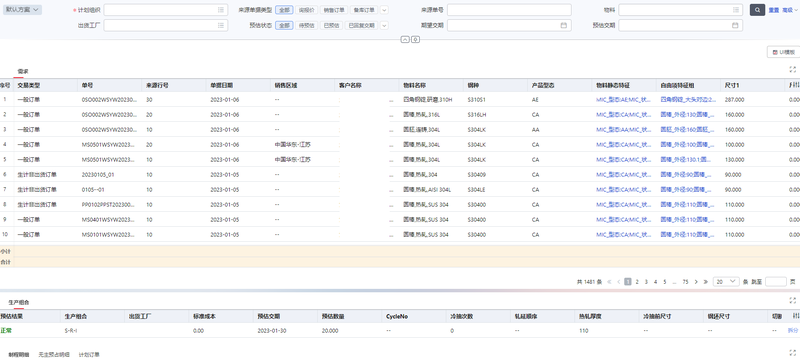Viewport: 800px width, 360px height.
Task: Select the 销售订单 source type chip
Action: coord(334,10)
